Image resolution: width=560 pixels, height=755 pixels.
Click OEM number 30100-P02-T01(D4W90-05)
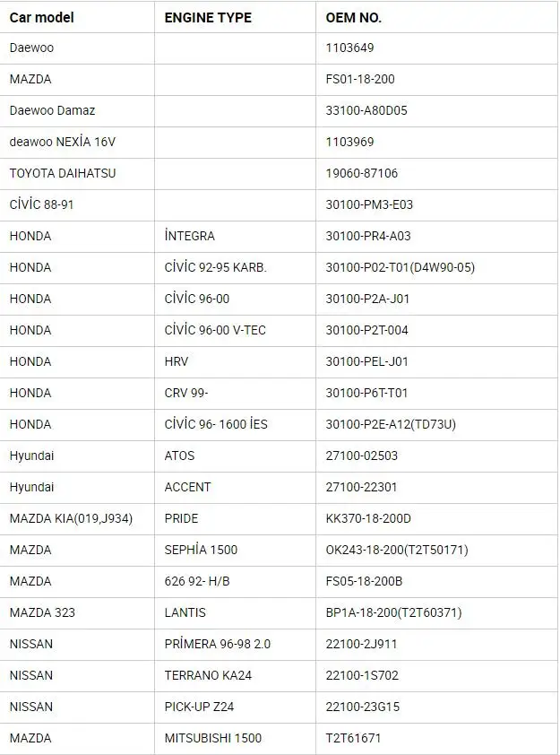[401, 267]
